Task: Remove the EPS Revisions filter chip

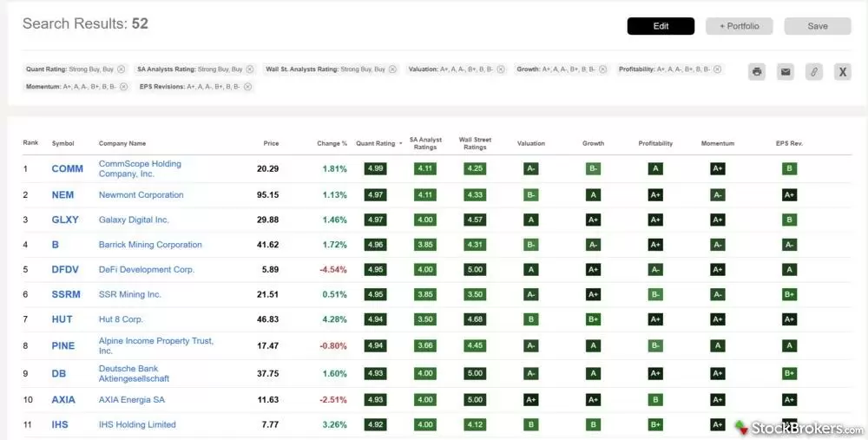Action: tap(247, 86)
